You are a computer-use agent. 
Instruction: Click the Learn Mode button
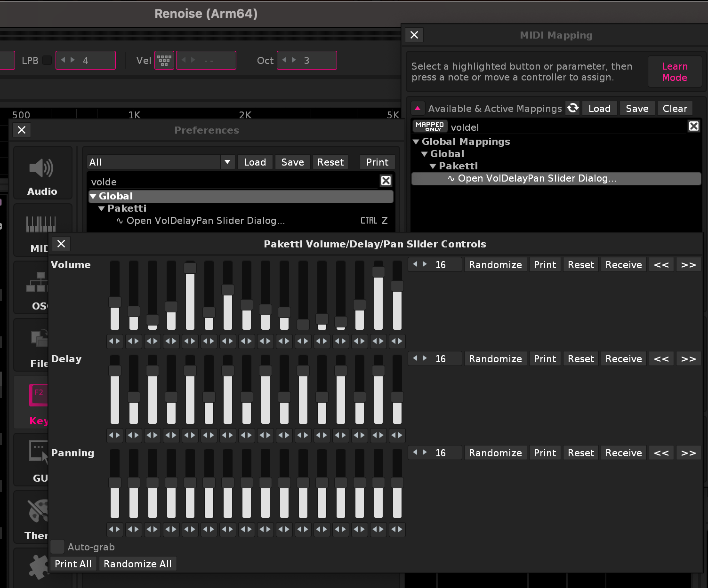(x=674, y=72)
